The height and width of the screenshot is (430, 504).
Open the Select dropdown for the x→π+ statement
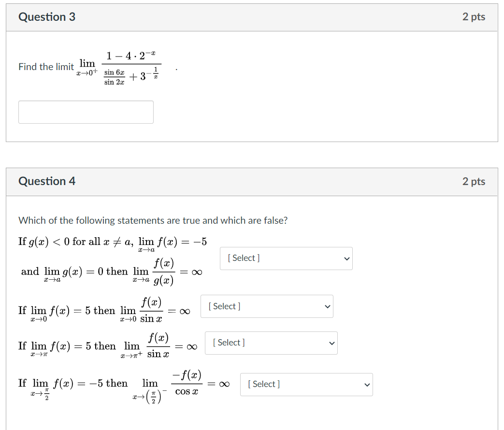click(271, 343)
